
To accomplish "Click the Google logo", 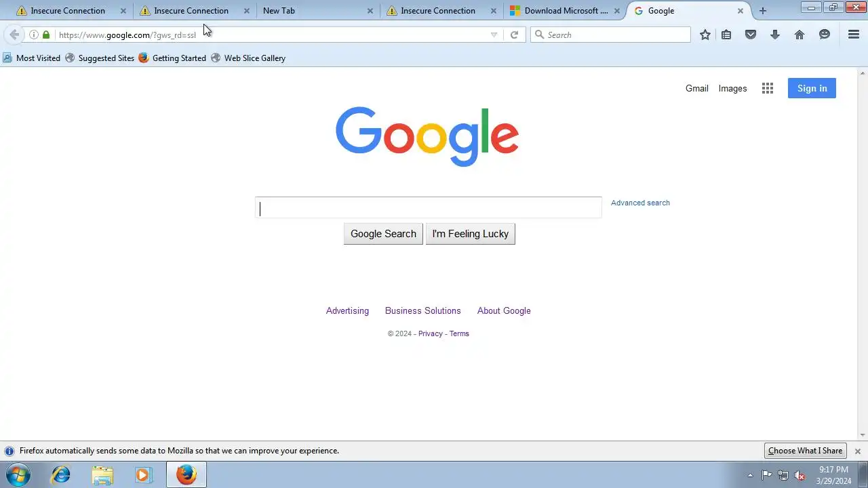I will [427, 136].
